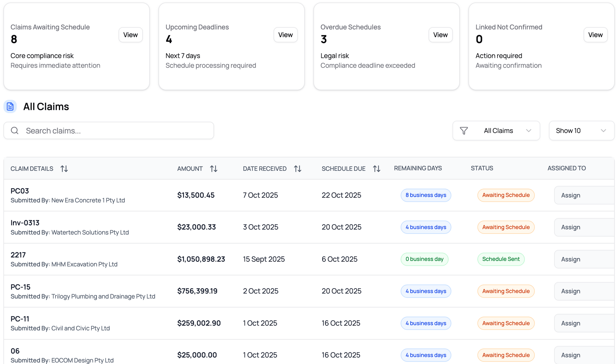616x364 pixels.
Task: Click View on the Overdue Schedules card
Action: pyautogui.click(x=440, y=35)
